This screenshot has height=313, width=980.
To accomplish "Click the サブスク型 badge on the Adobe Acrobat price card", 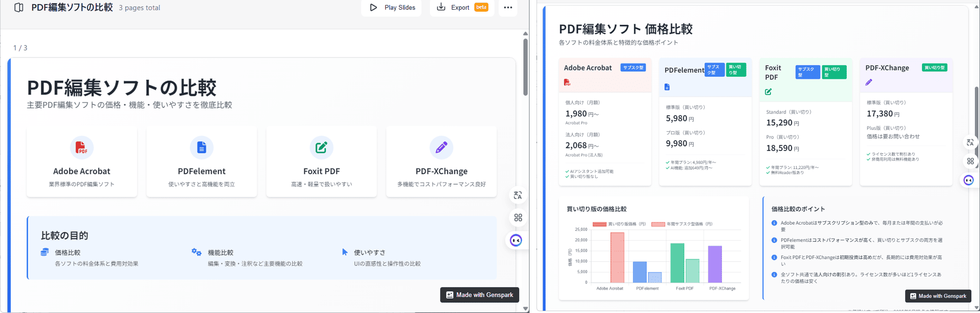I will tap(633, 68).
